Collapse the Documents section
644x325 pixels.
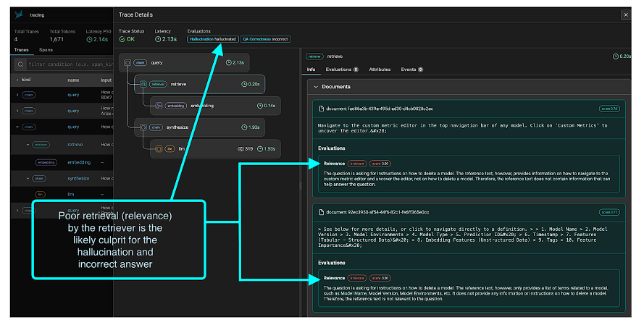(316, 87)
